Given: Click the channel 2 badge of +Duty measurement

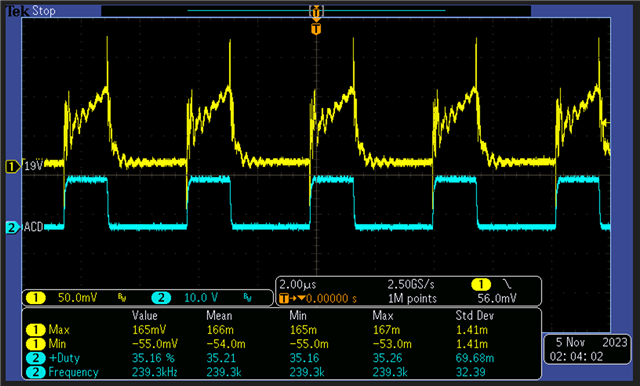Looking at the screenshot, I should tap(36, 358).
